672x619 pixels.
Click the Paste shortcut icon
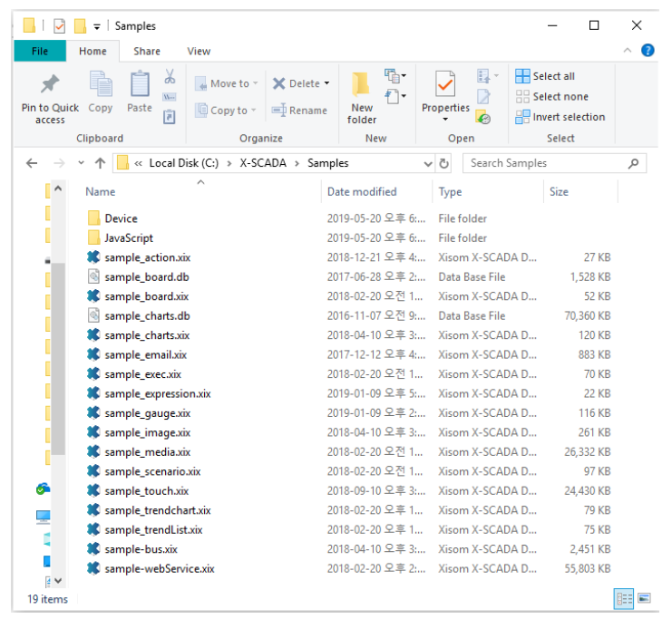click(x=170, y=117)
